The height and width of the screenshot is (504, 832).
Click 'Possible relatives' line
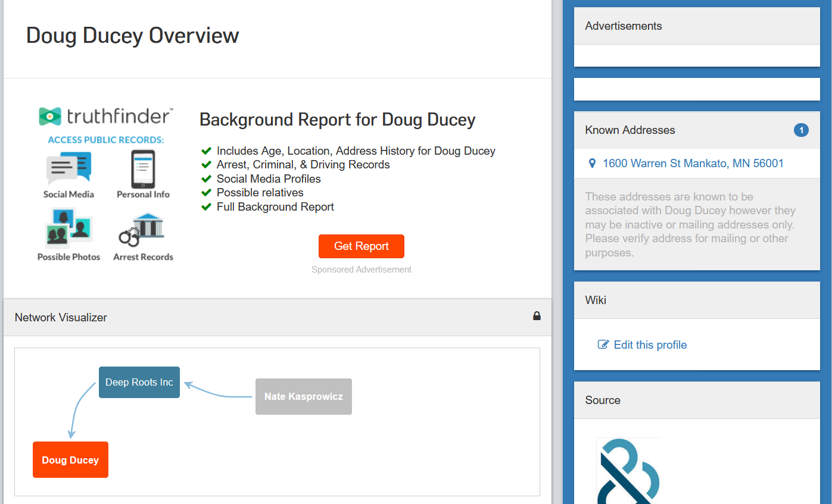pos(260,193)
